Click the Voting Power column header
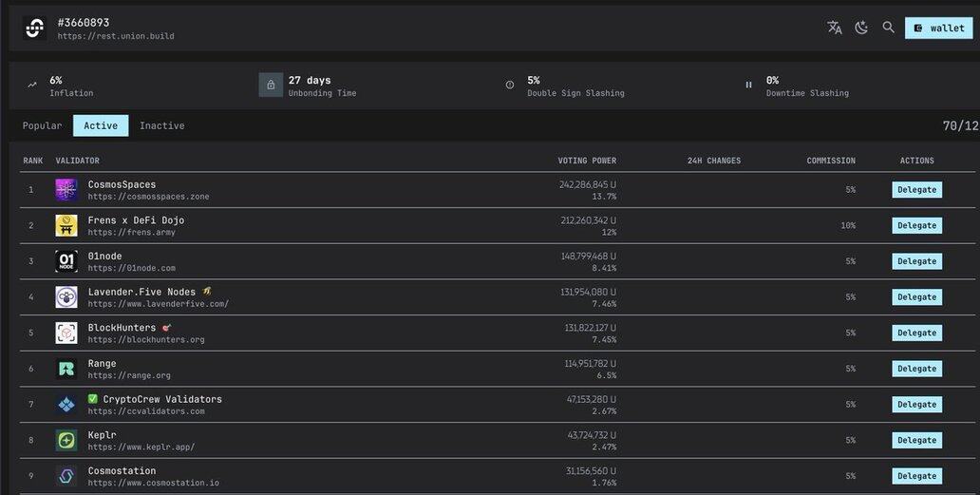Screen dimensions: 980x495 pos(587,161)
